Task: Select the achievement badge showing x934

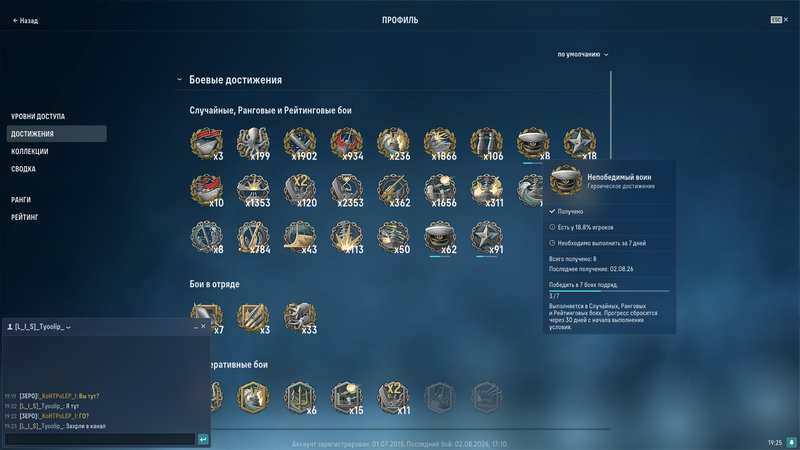Action: 347,143
